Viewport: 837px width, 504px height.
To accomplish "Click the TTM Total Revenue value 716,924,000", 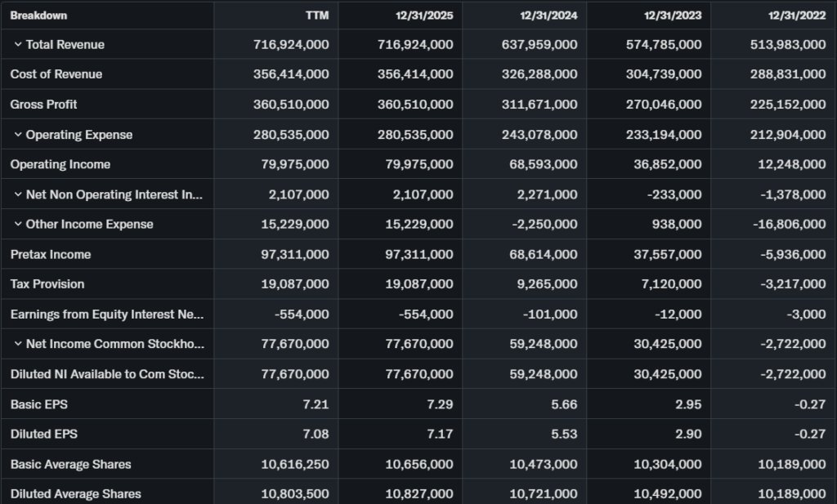I will point(291,45).
